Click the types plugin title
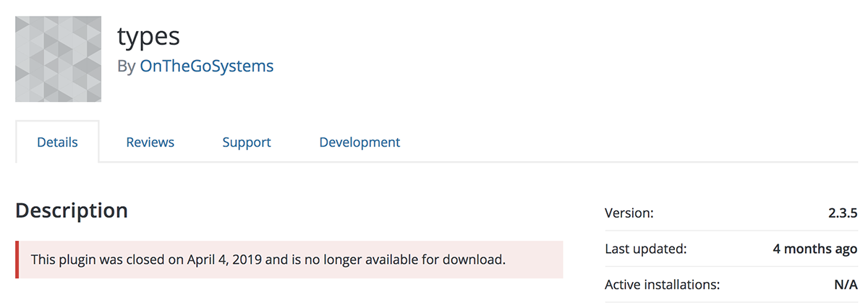 click(148, 36)
